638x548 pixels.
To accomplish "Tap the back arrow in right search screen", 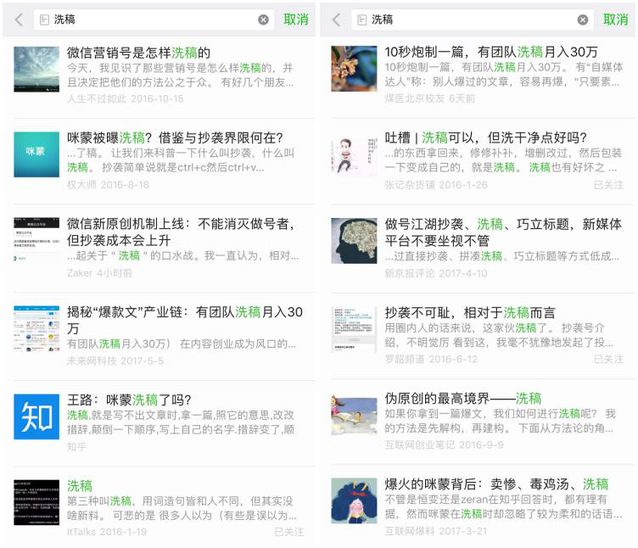I will 336,20.
